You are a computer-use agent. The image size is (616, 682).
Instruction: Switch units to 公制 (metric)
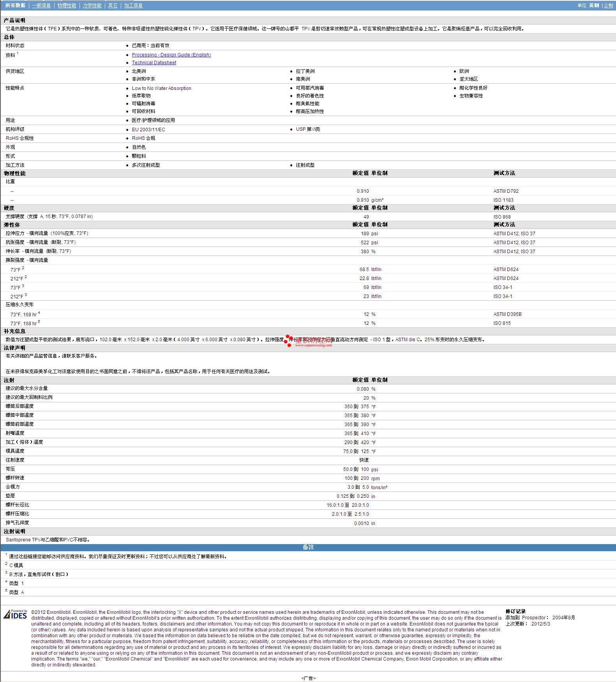pyautogui.click(x=608, y=5)
